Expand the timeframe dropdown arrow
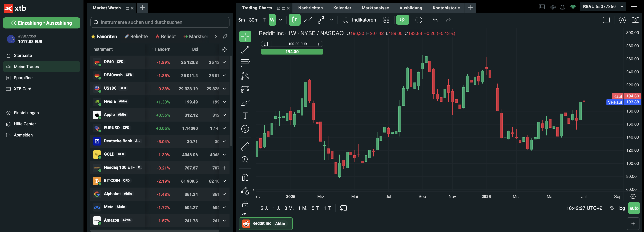This screenshot has width=644, height=232. coord(280,20)
